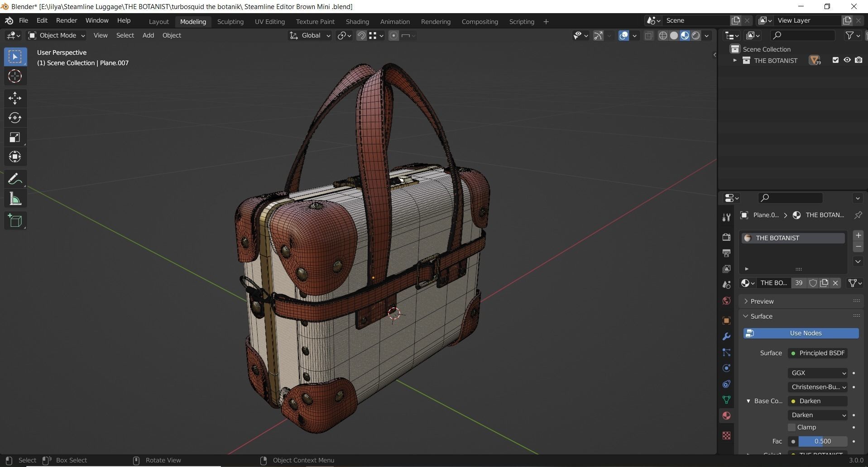
Task: Open the Object Mode dropdown
Action: 57,35
